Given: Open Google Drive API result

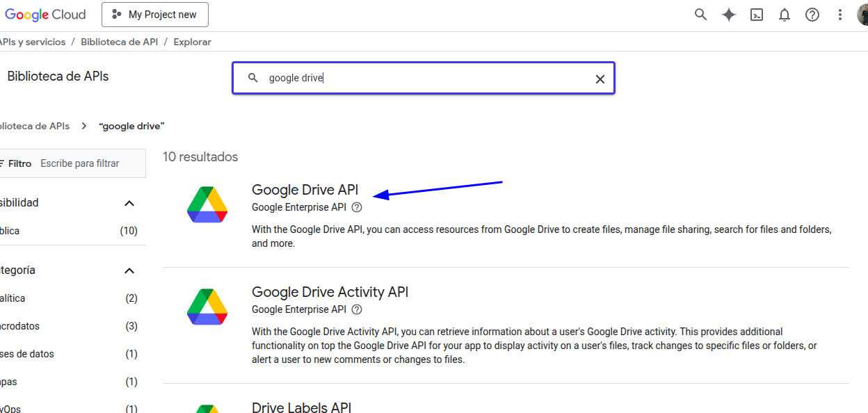Looking at the screenshot, I should tap(305, 190).
